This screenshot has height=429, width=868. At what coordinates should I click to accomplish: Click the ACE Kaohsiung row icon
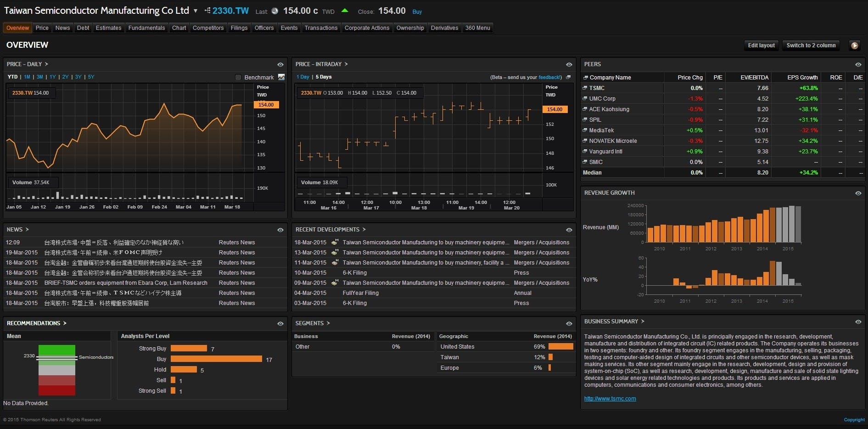click(x=585, y=109)
